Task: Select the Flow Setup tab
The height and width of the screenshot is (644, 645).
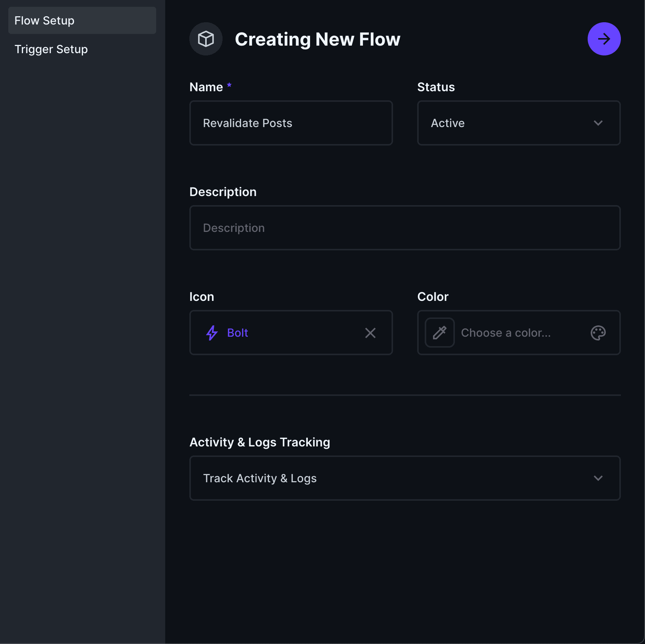Action: [x=45, y=20]
